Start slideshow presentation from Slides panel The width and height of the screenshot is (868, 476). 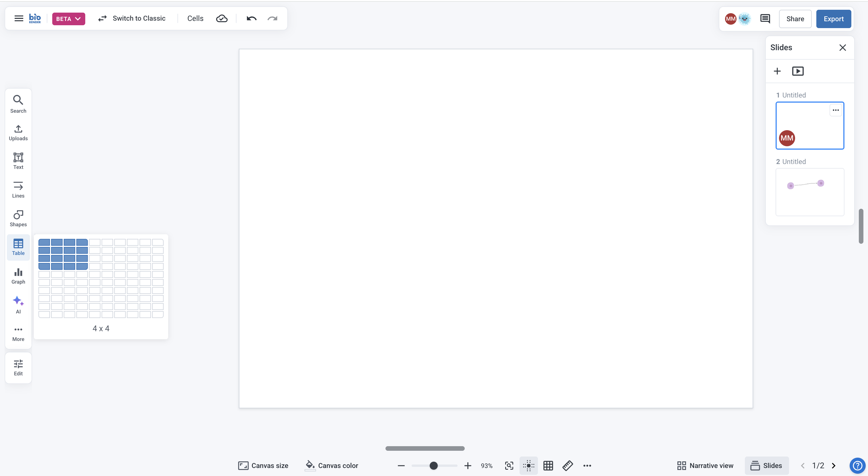[798, 71]
